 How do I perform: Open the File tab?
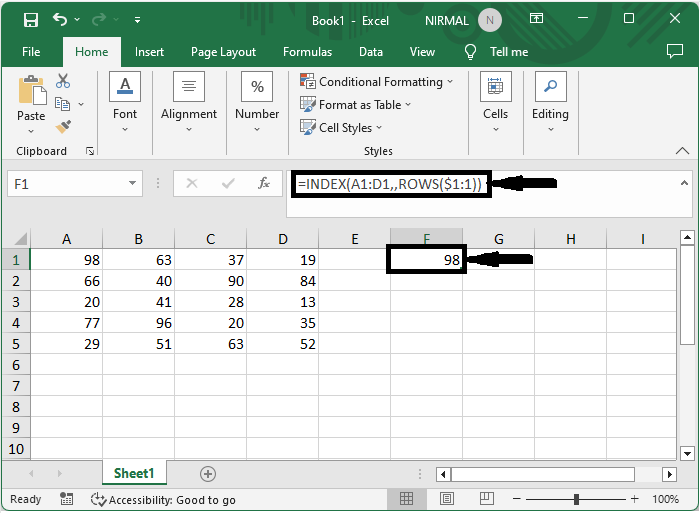point(31,52)
